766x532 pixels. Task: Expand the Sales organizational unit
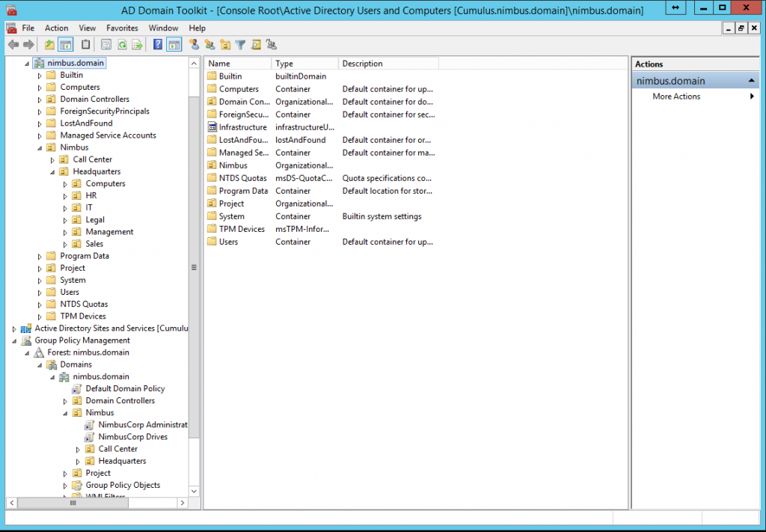(x=66, y=244)
